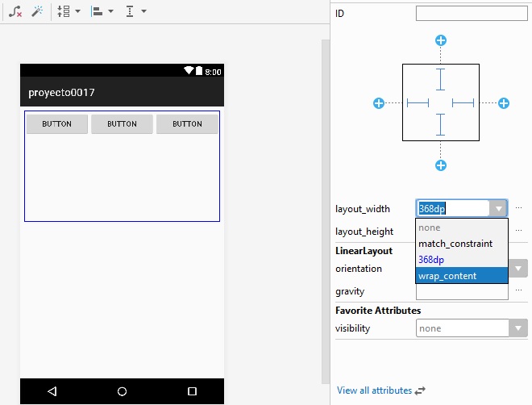The height and width of the screenshot is (405, 532).
Task: Click the ID text field
Action: pos(472,14)
